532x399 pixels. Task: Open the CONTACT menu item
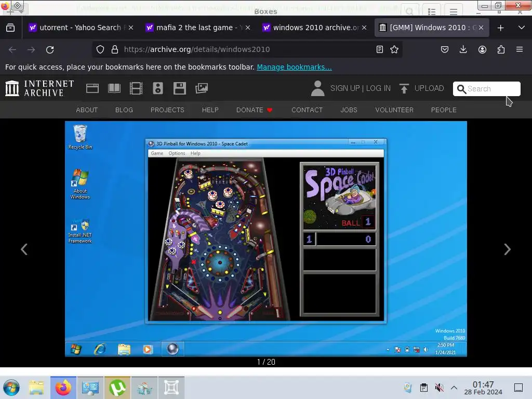pyautogui.click(x=307, y=110)
